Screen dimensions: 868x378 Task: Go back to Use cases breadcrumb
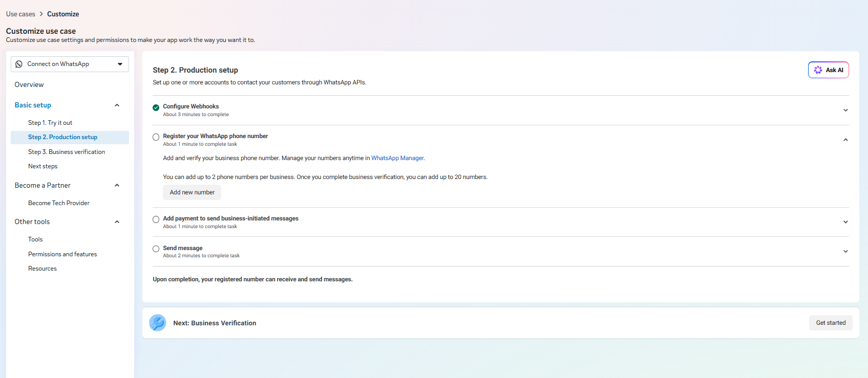[x=20, y=14]
